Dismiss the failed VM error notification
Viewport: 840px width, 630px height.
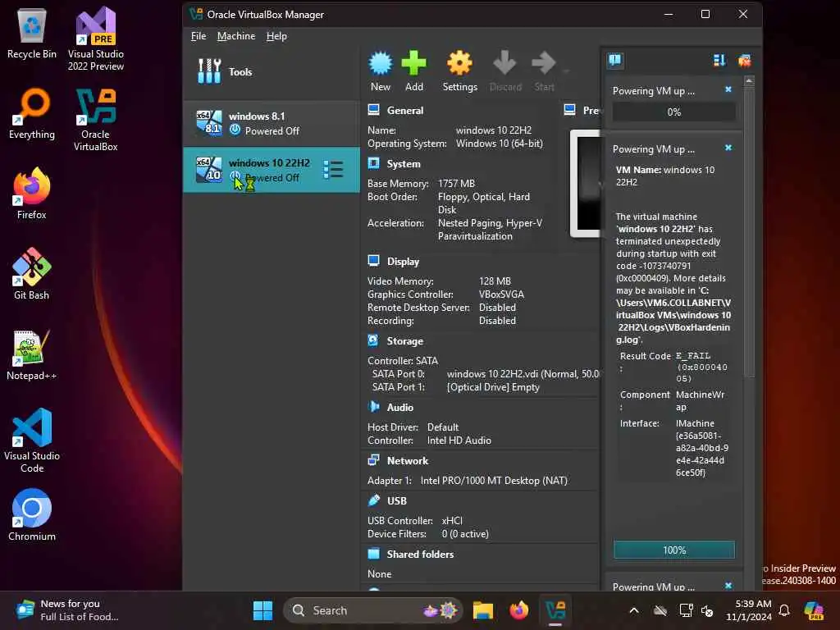[x=728, y=148]
